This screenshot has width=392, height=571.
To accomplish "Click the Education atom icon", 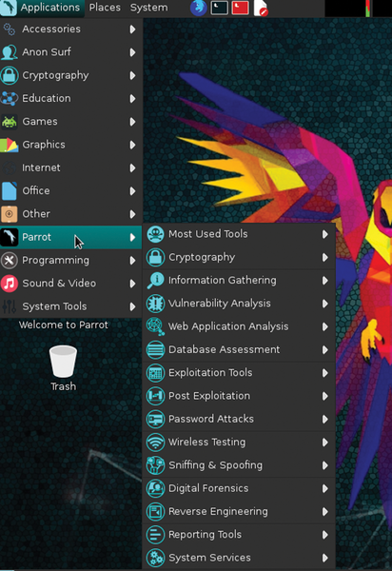I will click(x=10, y=98).
